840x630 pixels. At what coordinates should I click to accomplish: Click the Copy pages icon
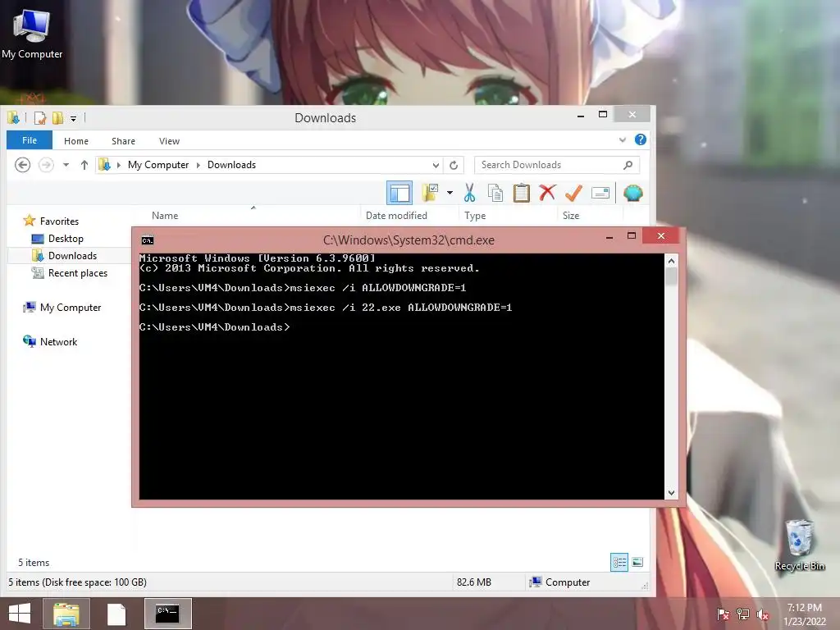click(495, 193)
